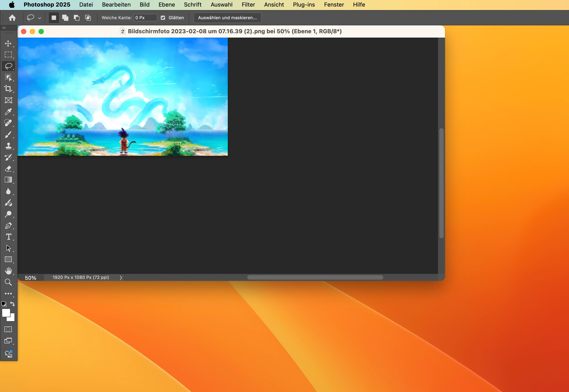Swap foreground and background colors
569x392 pixels.
12,304
